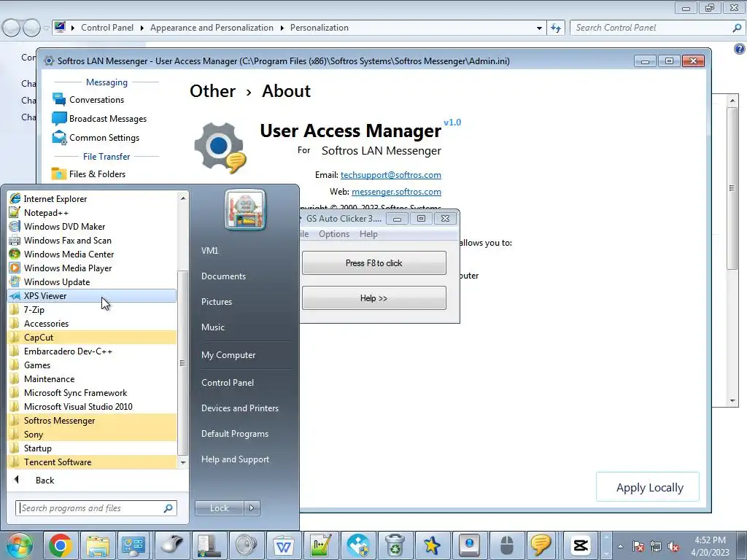Screen dimensions: 747x560
Task: Open Control Panel from the Start menu
Action: tap(228, 383)
